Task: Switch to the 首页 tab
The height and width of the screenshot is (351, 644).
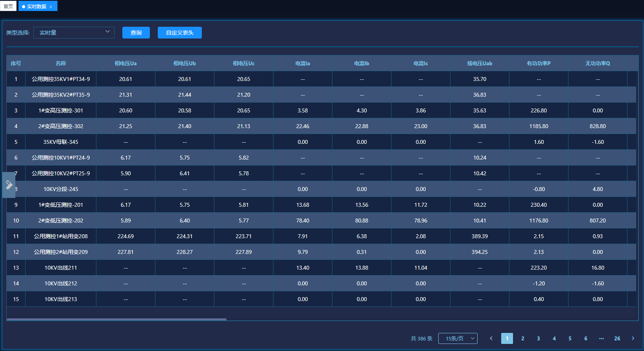Action: tap(8, 6)
